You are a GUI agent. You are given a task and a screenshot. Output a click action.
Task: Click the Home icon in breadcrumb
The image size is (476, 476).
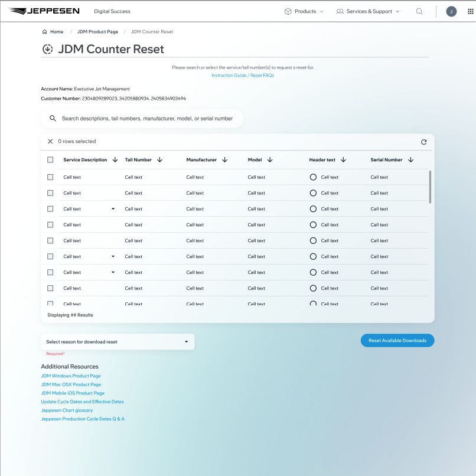[45, 31]
